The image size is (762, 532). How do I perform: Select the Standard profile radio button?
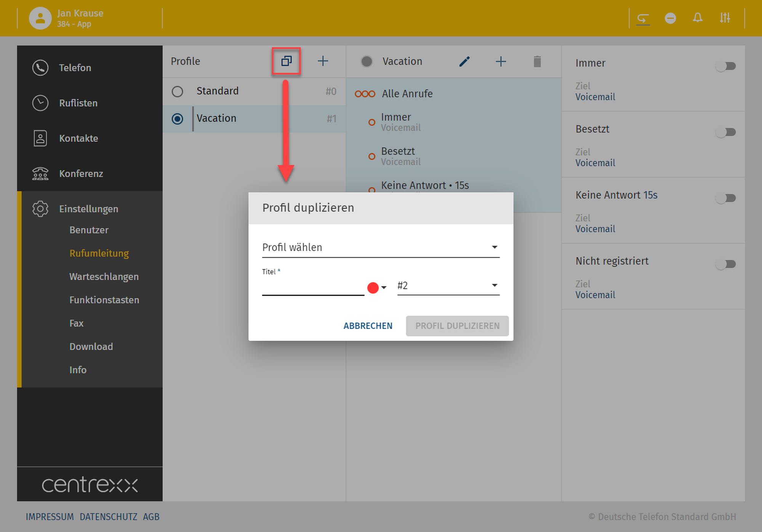click(178, 91)
